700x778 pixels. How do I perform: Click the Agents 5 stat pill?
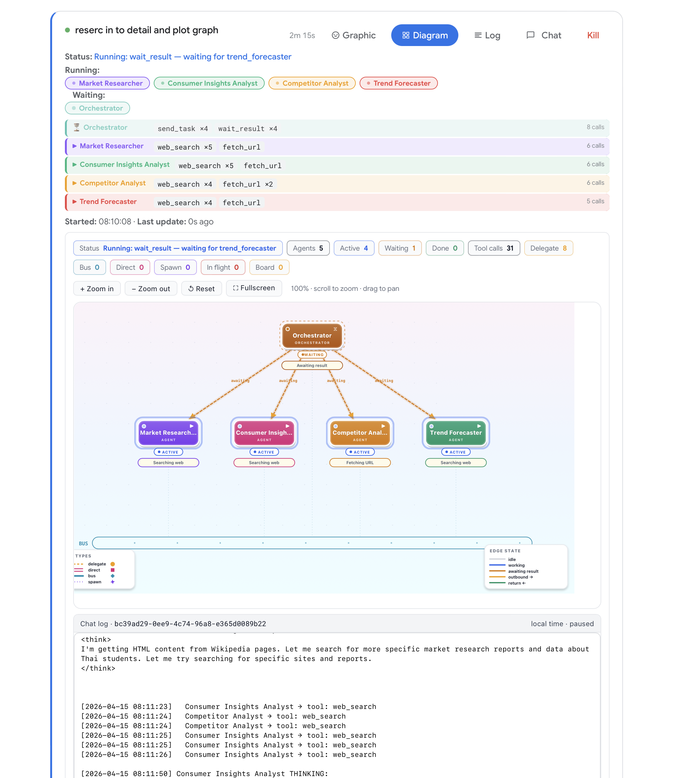[308, 248]
